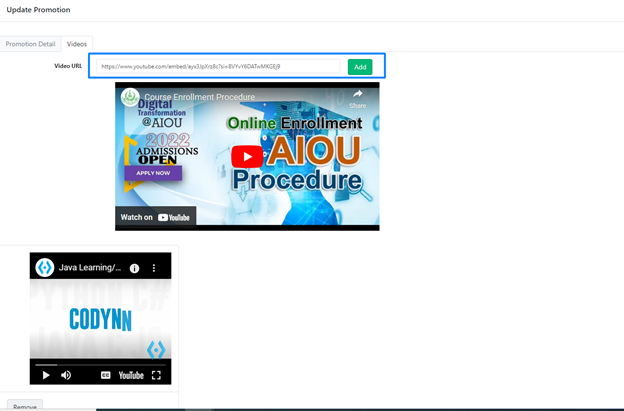Switch to the Promotion Detail tab

point(30,44)
